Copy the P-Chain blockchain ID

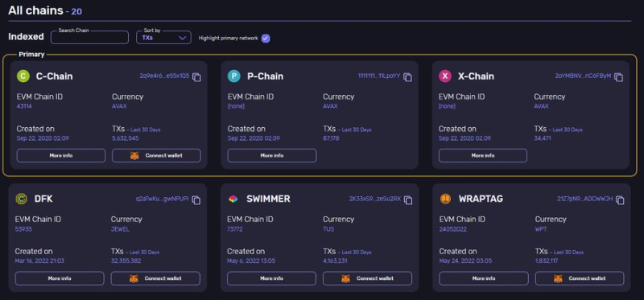(x=407, y=77)
